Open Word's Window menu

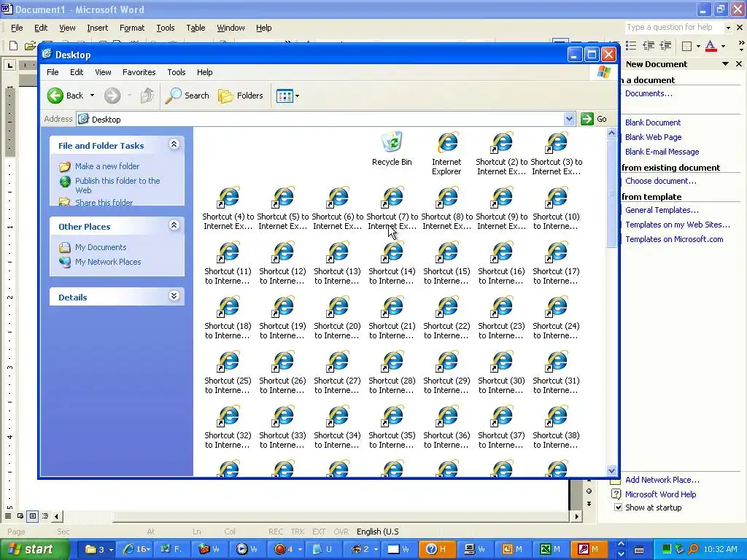point(231,28)
